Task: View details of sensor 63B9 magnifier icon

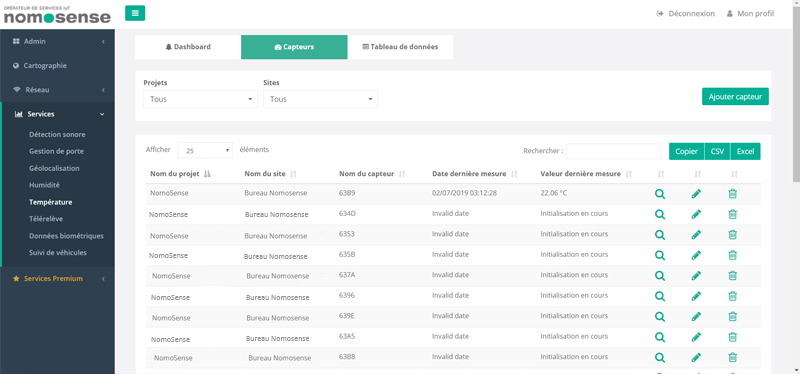Action: coord(660,194)
